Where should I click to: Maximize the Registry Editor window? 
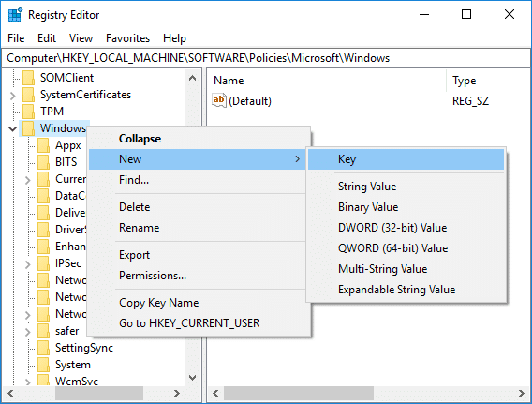point(466,14)
